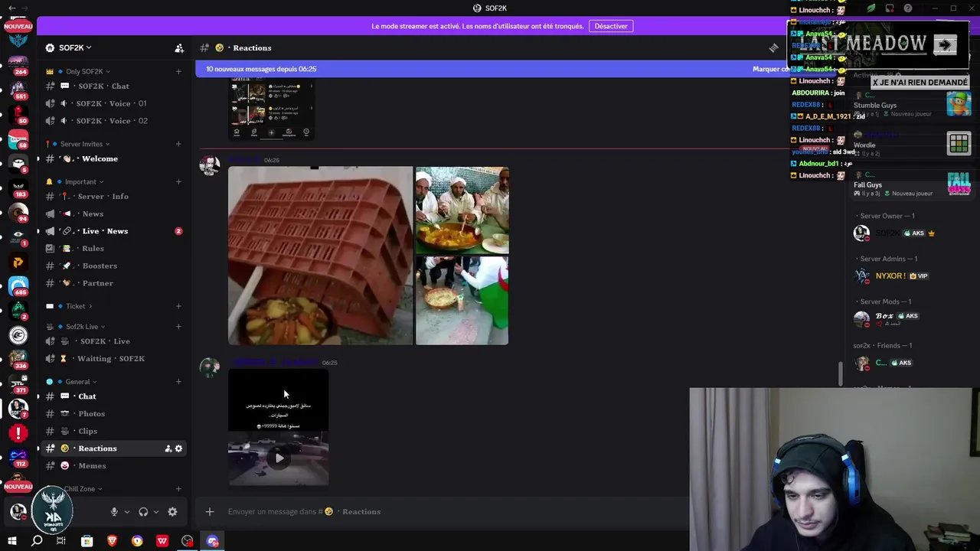Toggle headphones deafen in user panel
The height and width of the screenshot is (551, 980).
click(x=143, y=512)
